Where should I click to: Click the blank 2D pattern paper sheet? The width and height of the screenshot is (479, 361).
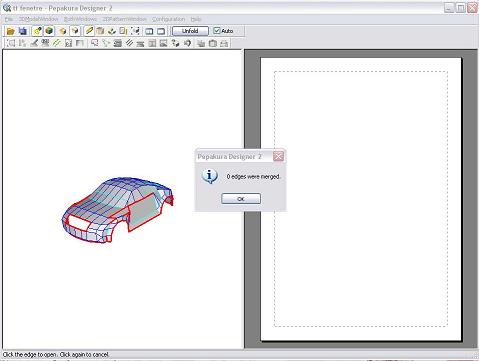click(x=361, y=199)
